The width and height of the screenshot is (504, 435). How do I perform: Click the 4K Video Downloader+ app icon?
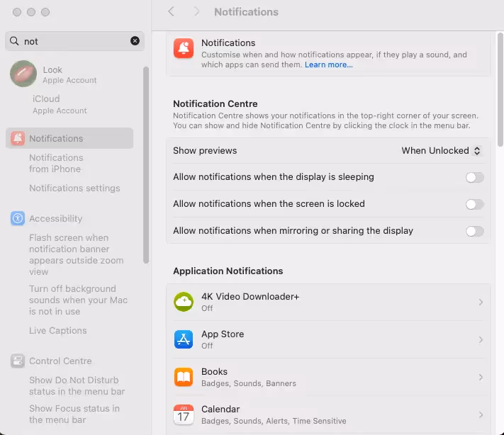pyautogui.click(x=184, y=302)
